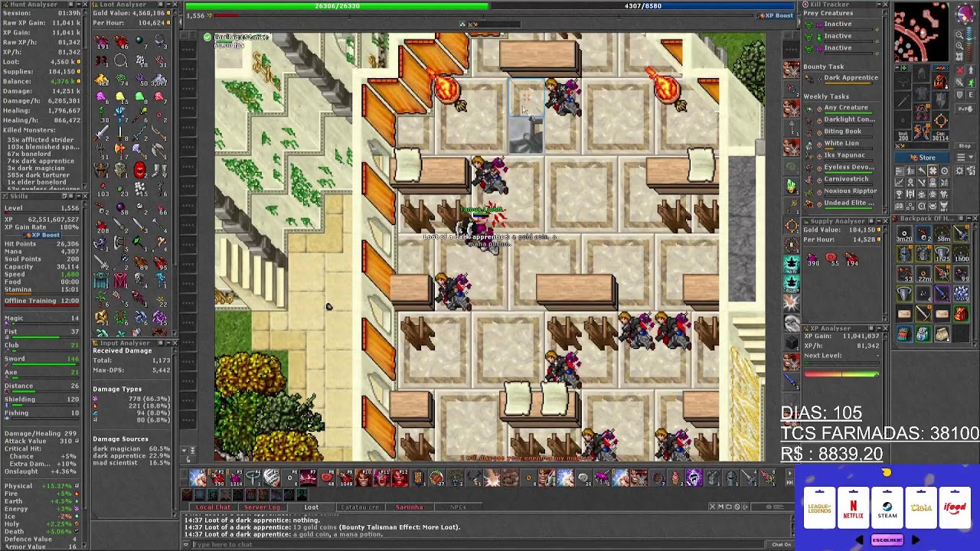Click the XP Analyser gradient progress bar
Viewport: 980px width, 551px height.
[x=841, y=373]
